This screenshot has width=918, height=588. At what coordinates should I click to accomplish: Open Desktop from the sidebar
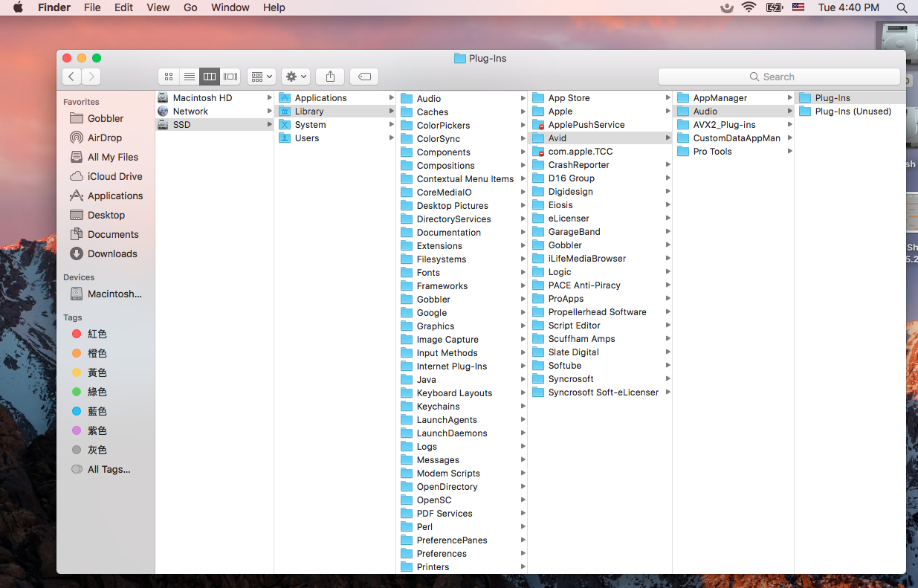(x=106, y=215)
